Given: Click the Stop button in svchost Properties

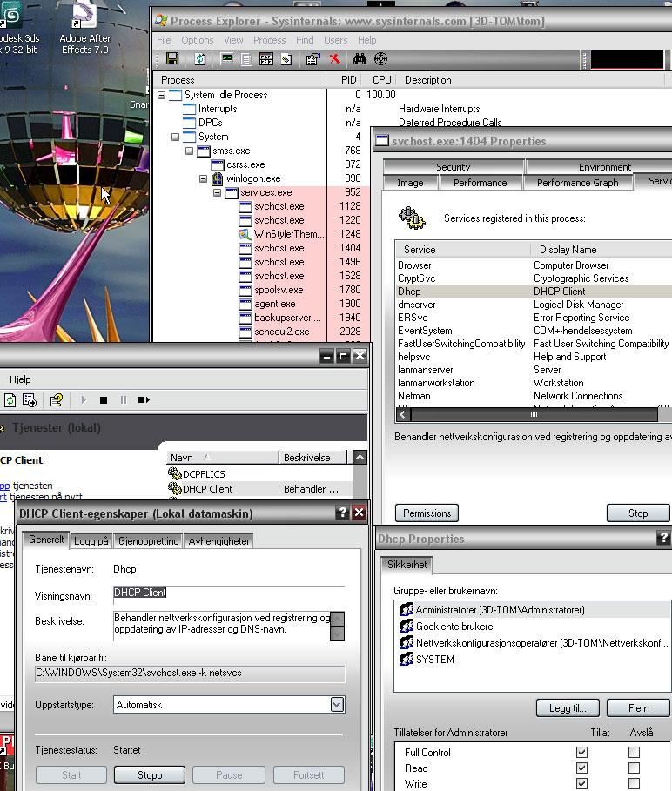Looking at the screenshot, I should point(638,513).
